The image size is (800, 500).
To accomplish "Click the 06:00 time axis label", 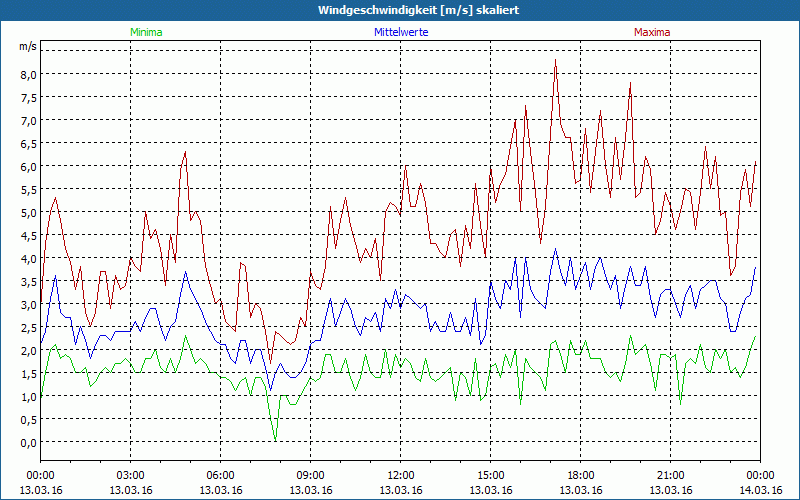I will coord(221,475).
